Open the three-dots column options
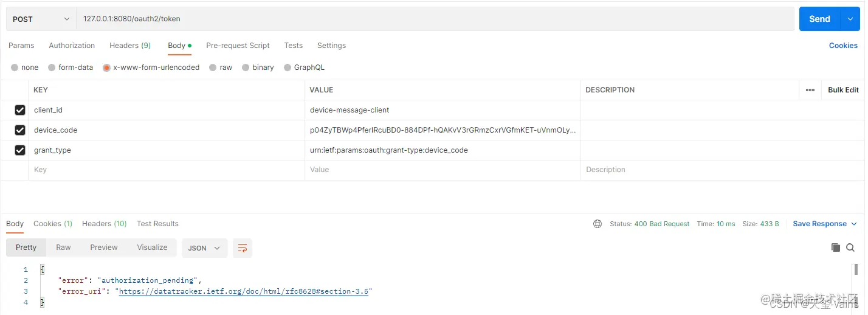This screenshot has height=315, width=868. 810,90
